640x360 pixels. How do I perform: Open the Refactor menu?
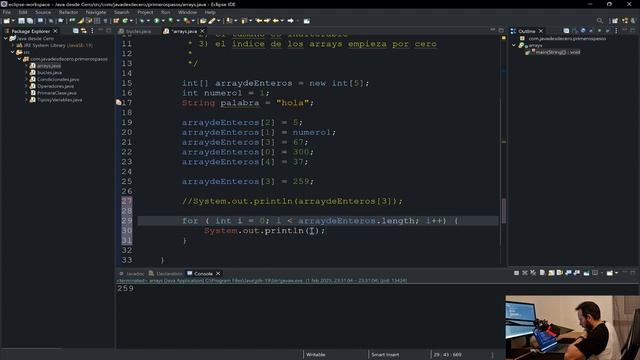(68, 12)
